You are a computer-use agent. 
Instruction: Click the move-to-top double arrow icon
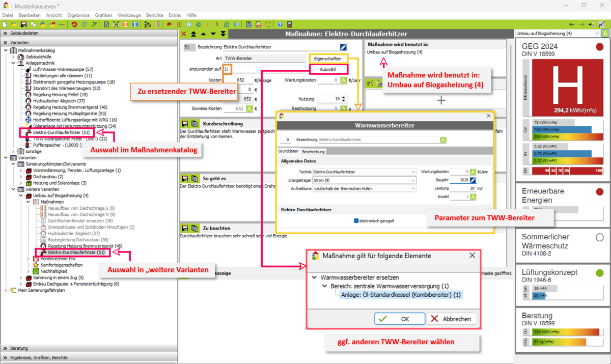(x=193, y=34)
